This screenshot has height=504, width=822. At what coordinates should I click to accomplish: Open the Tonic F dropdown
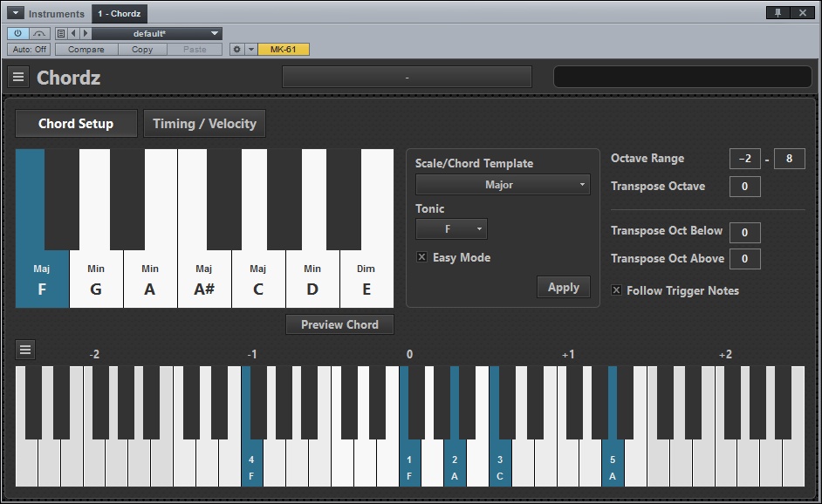point(451,229)
